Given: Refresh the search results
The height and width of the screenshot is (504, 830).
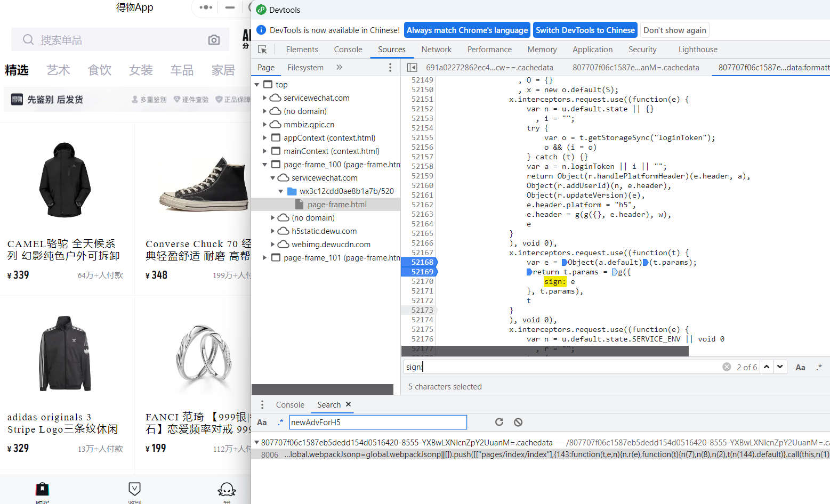Looking at the screenshot, I should click(x=499, y=422).
